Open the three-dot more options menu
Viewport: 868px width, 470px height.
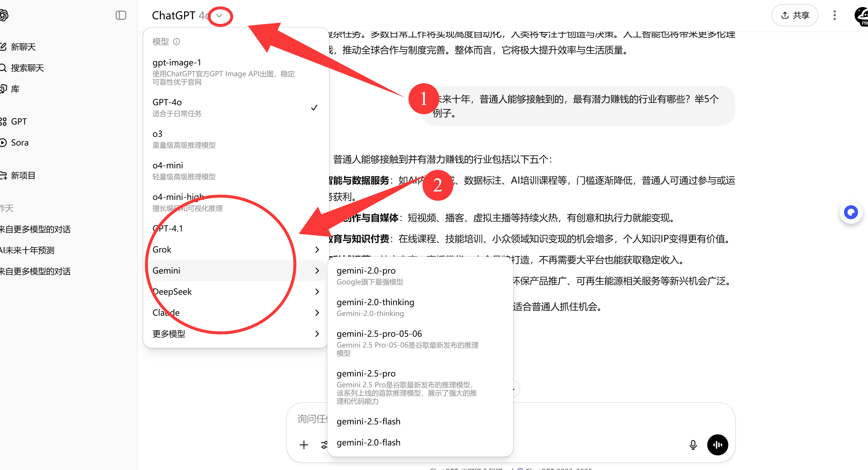pos(834,15)
